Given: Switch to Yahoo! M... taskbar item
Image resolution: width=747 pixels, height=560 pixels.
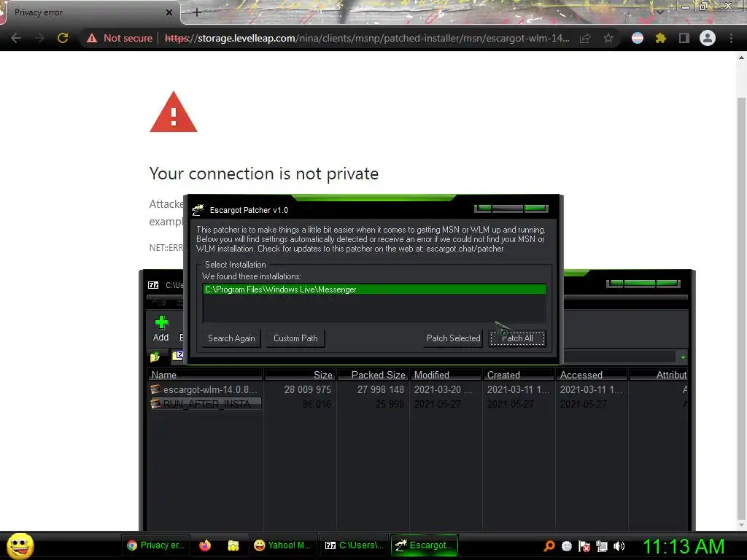Looking at the screenshot, I should click(x=282, y=545).
